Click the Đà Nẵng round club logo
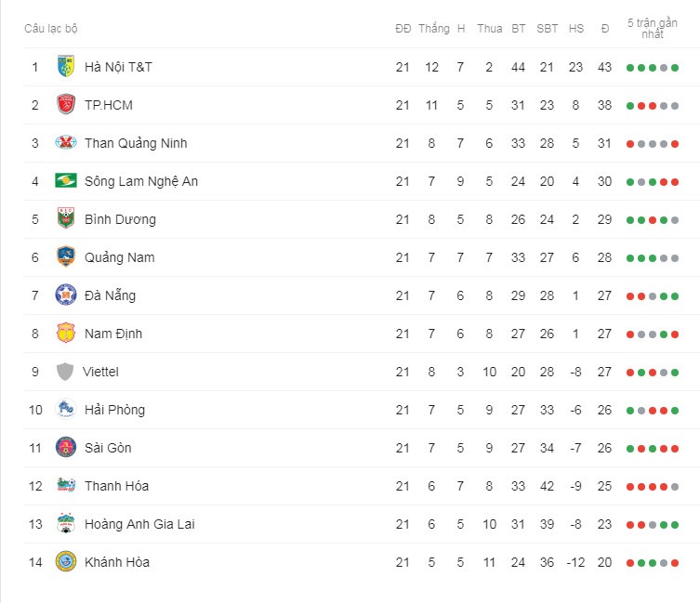The height and width of the screenshot is (603, 700). point(66,295)
